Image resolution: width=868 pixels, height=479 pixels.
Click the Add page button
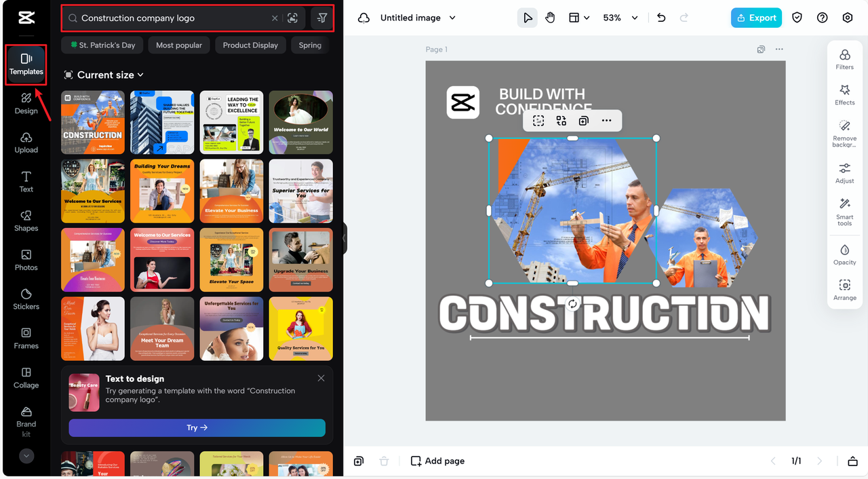(438, 461)
